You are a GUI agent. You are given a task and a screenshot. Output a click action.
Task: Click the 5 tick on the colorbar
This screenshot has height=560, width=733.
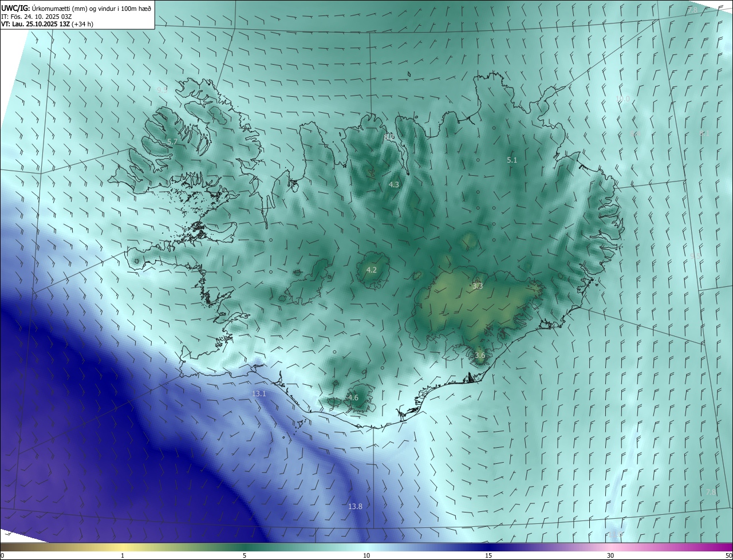pyautogui.click(x=245, y=555)
